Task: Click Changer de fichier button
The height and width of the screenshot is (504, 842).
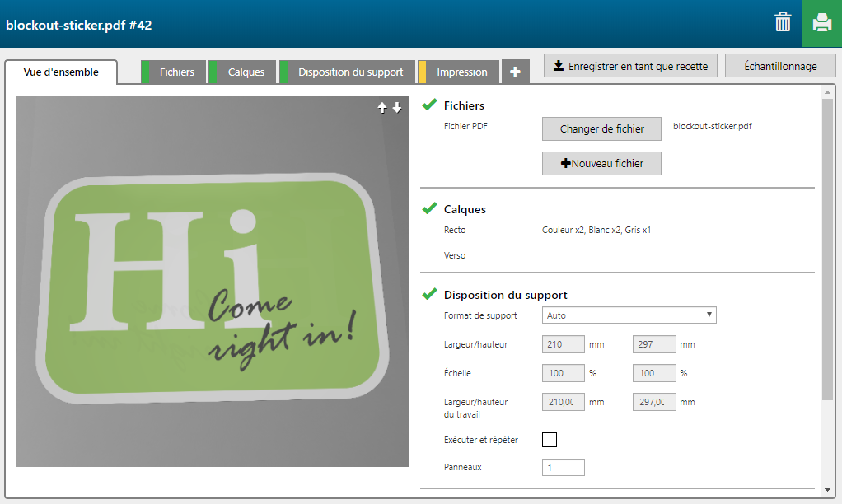Action: tap(601, 128)
